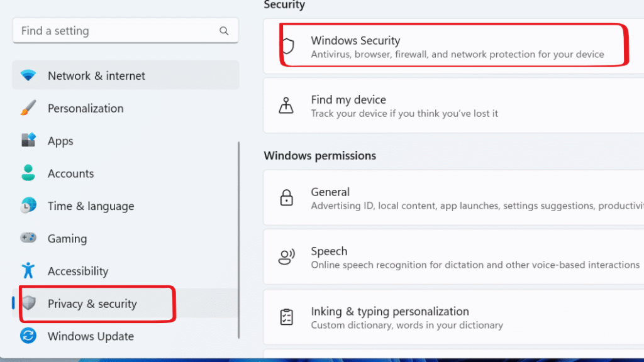
Task: Click Track your device description text
Action: click(404, 113)
